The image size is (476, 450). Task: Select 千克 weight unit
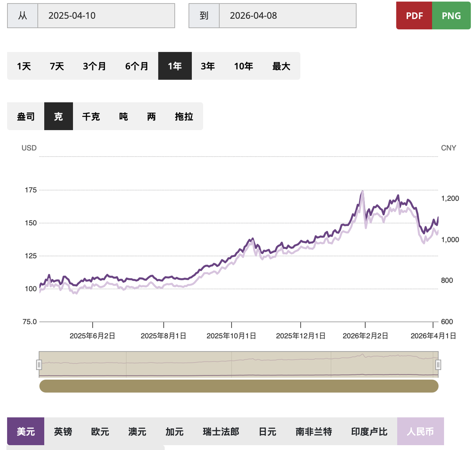(91, 116)
